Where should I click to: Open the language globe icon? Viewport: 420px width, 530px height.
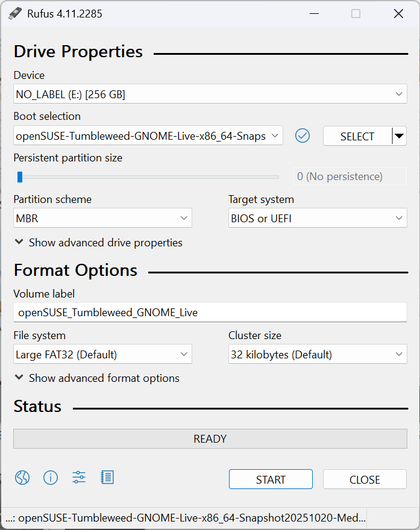tap(22, 478)
